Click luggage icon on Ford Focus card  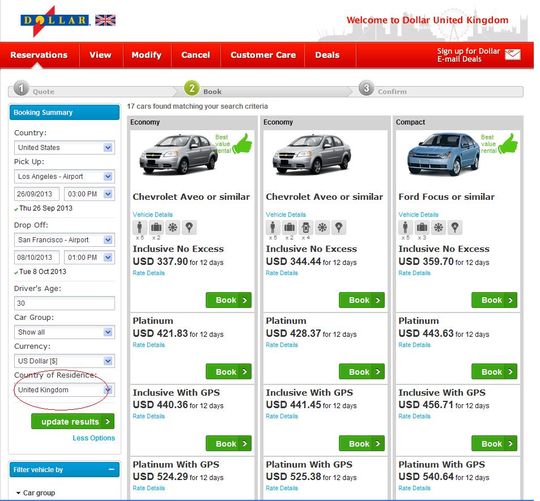tap(422, 228)
